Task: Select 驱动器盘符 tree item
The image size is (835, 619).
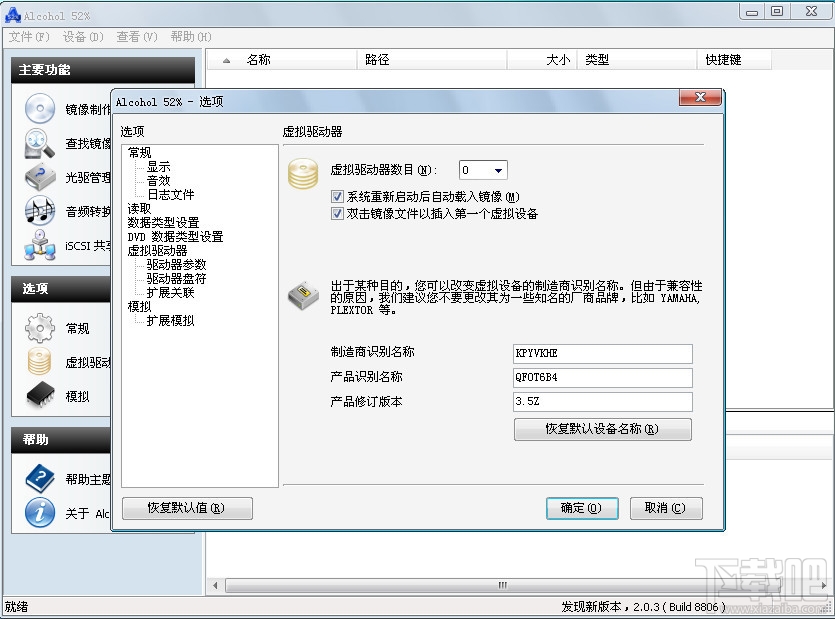Action: 176,278
